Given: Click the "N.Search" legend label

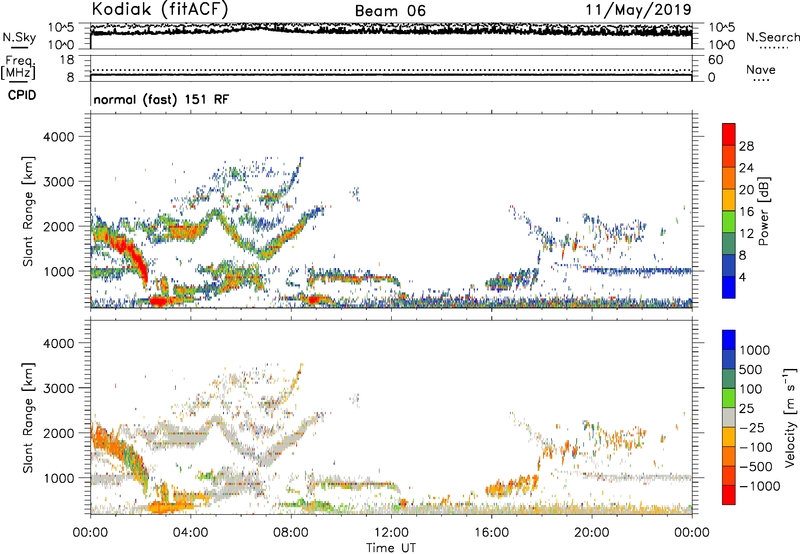Looking at the screenshot, I should click(x=772, y=37).
